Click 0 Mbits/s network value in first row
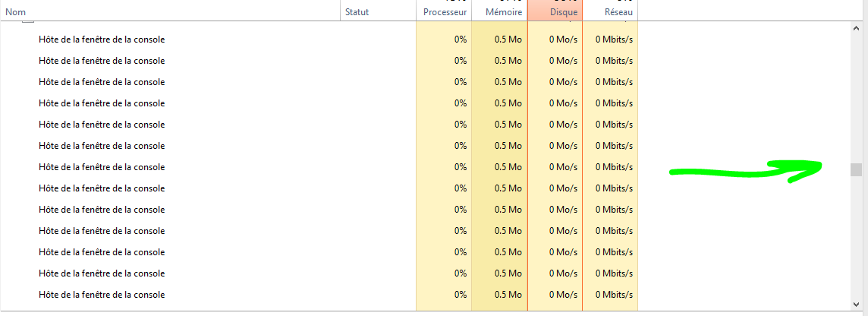 coord(614,39)
